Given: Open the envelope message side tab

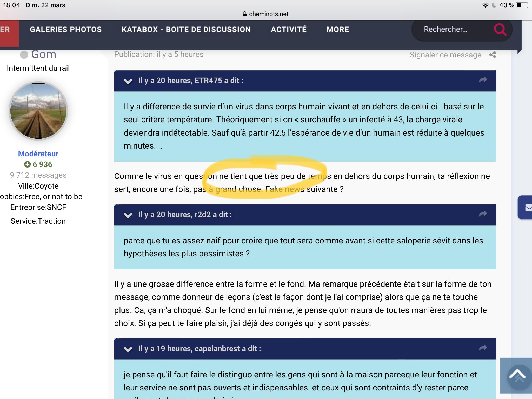Looking at the screenshot, I should 527,208.
